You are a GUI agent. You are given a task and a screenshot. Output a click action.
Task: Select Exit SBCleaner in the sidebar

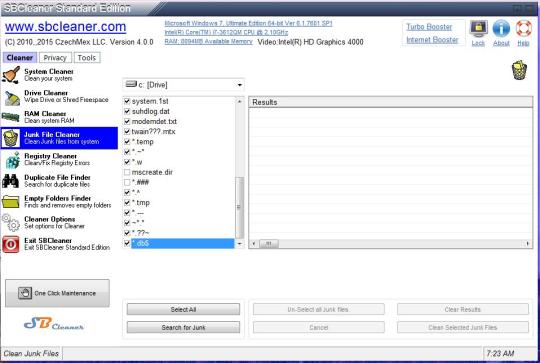coord(59,244)
